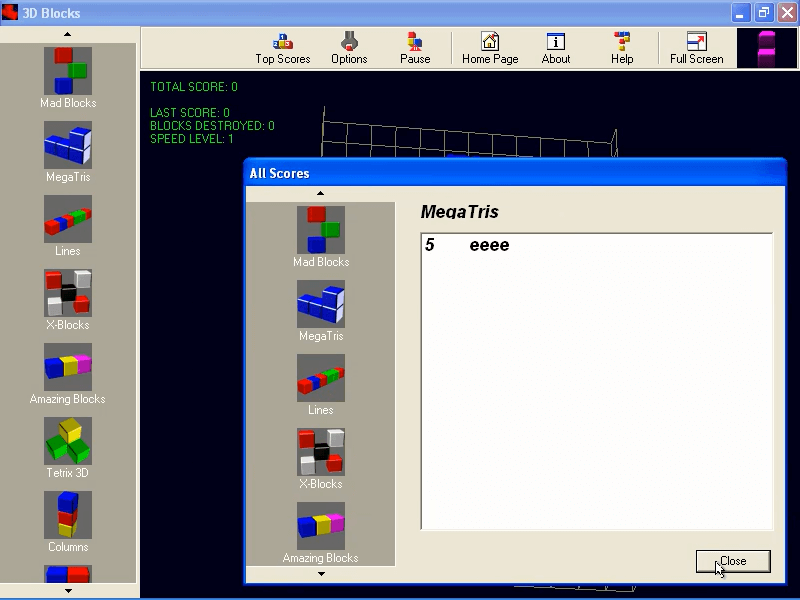Show X-Blocks scores in All Scores dialog
The width and height of the screenshot is (800, 600).
321,459
